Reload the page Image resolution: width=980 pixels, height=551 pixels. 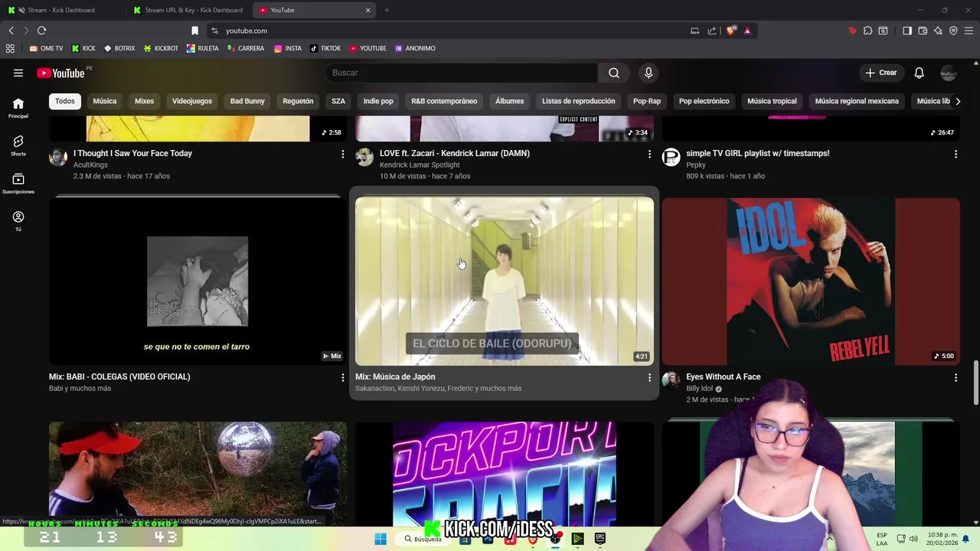pos(41,31)
